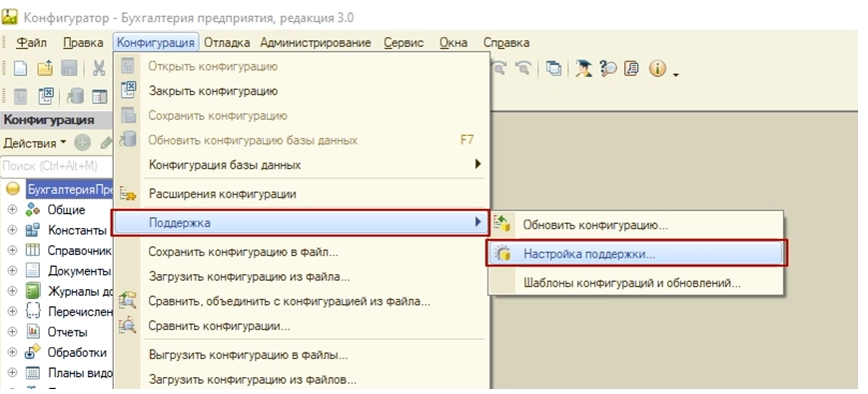Choose Сравнить конфигурации... entry
Image resolution: width=868 pixels, height=394 pixels.
pyautogui.click(x=302, y=326)
